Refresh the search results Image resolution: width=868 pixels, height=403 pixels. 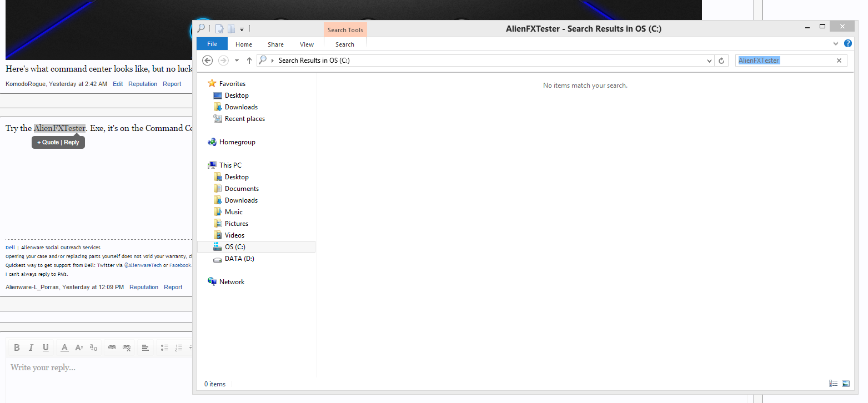[721, 61]
